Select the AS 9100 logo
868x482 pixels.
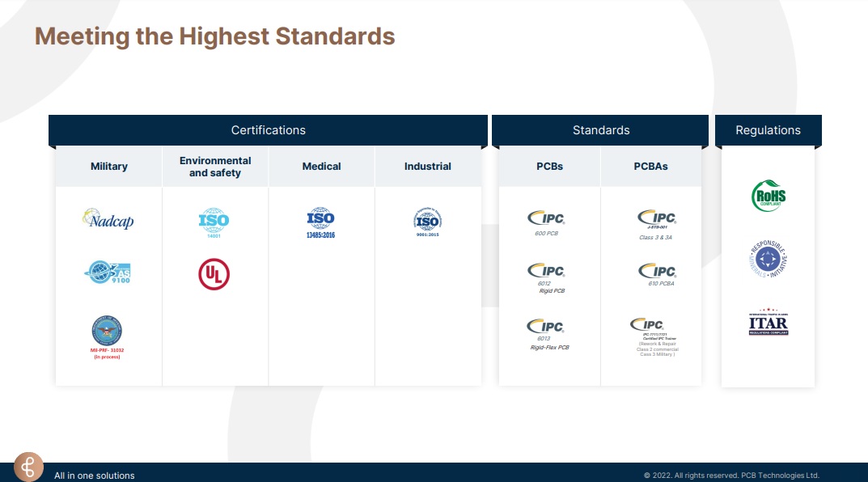[x=108, y=273]
